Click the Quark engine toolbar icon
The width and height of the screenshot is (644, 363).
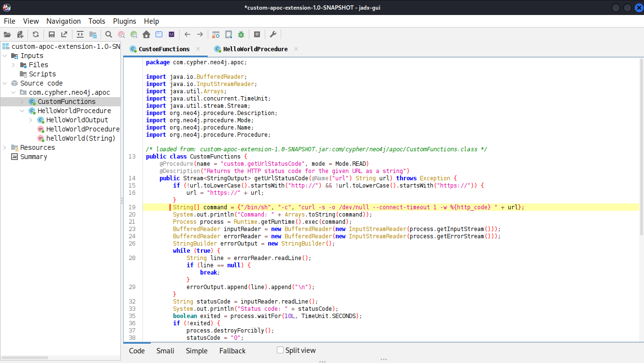coord(229,34)
